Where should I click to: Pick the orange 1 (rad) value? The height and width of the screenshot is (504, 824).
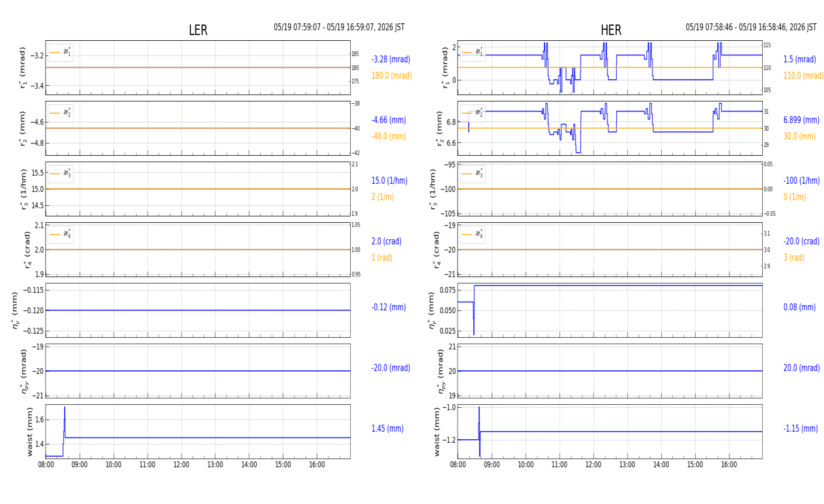(x=382, y=258)
